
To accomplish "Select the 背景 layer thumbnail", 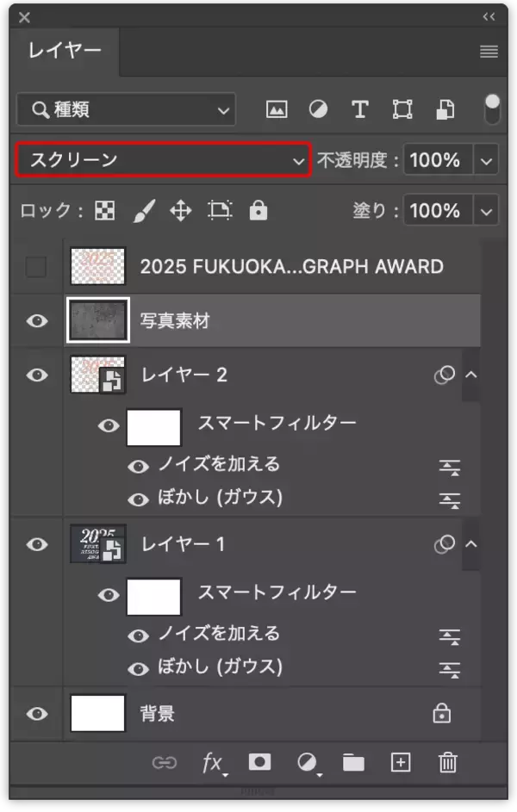I will click(97, 713).
